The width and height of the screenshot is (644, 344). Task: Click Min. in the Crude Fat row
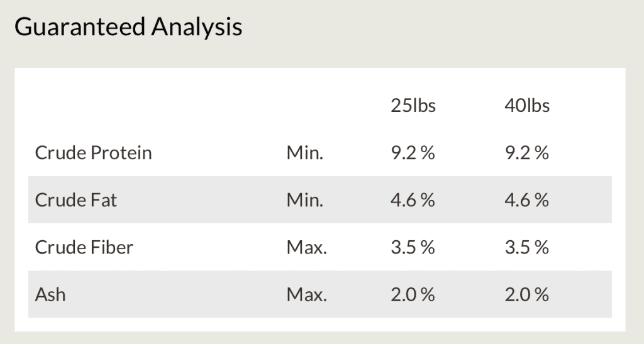pyautogui.click(x=305, y=200)
